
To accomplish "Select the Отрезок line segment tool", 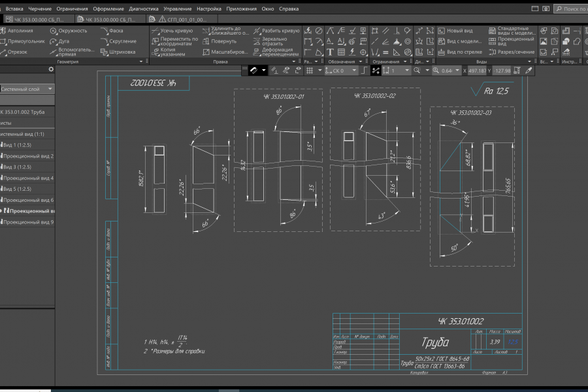I will pyautogui.click(x=14, y=52).
